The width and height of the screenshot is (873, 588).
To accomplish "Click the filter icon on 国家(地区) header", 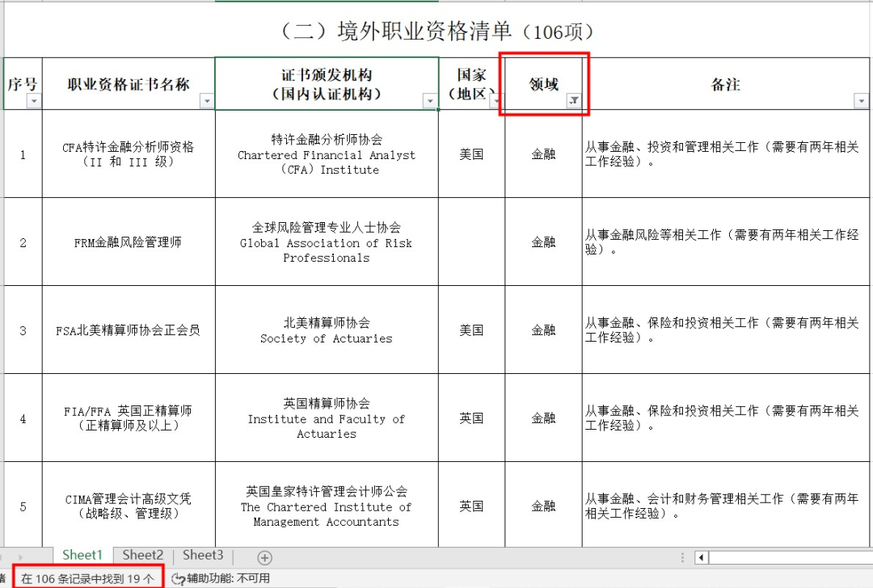I will click(497, 101).
